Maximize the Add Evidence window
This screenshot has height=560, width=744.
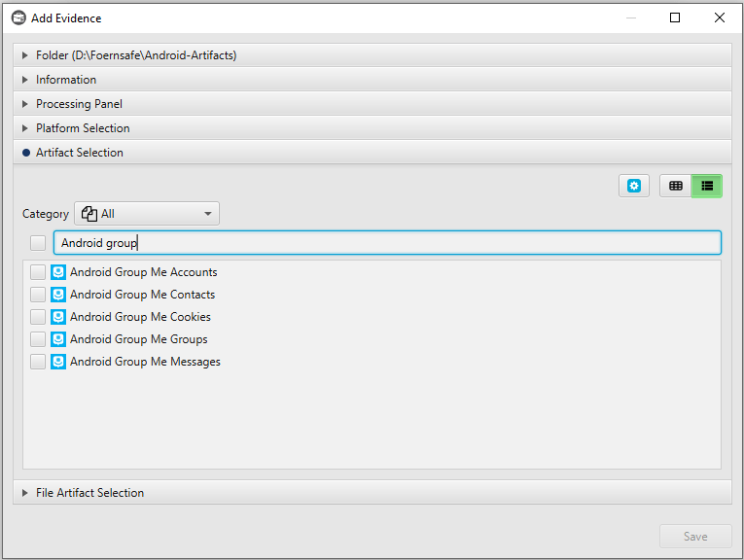(x=675, y=17)
